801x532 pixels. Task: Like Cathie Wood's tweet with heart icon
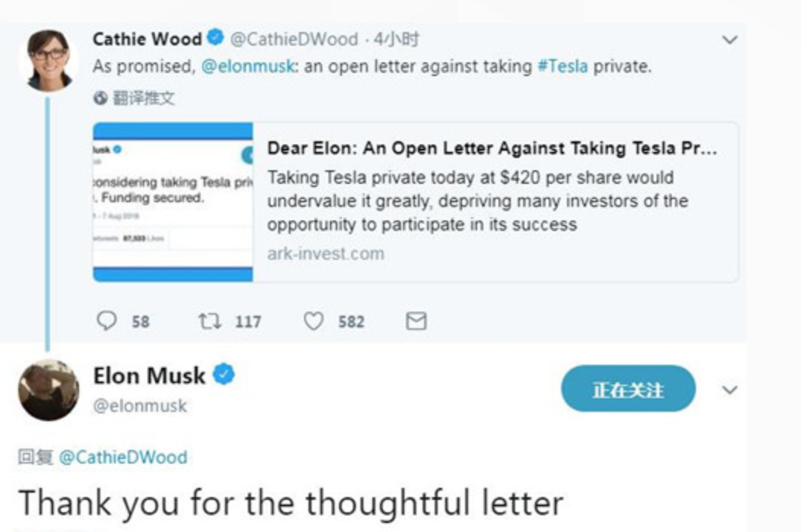tap(313, 321)
